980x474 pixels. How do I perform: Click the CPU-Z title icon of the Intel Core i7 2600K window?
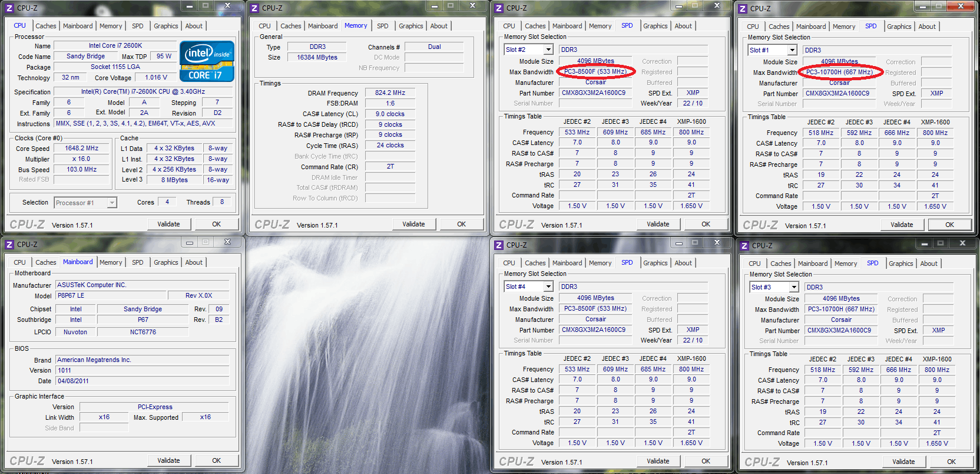pos(9,8)
